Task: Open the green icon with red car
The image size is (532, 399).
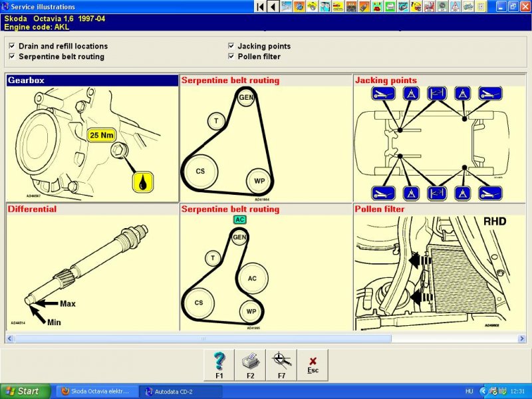Action: (x=377, y=7)
